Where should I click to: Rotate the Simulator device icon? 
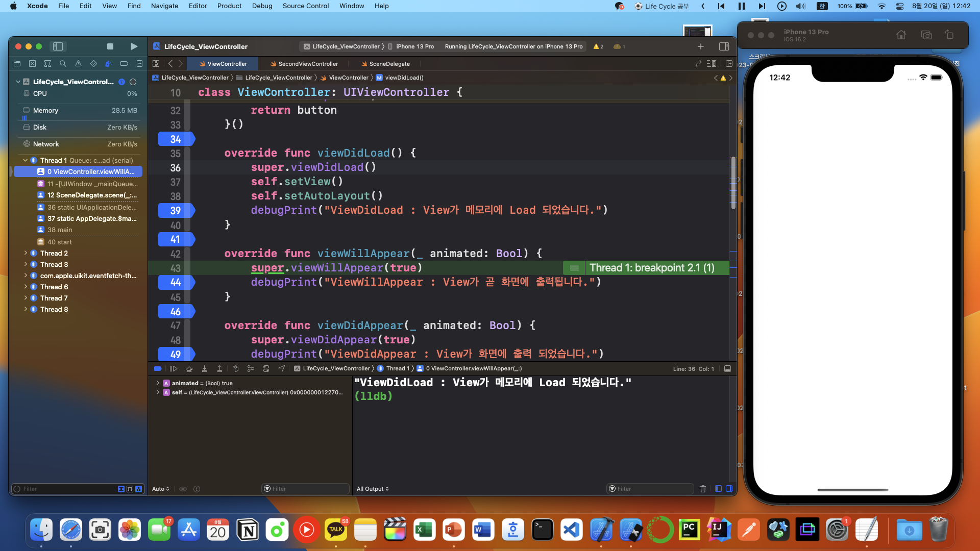[949, 35]
